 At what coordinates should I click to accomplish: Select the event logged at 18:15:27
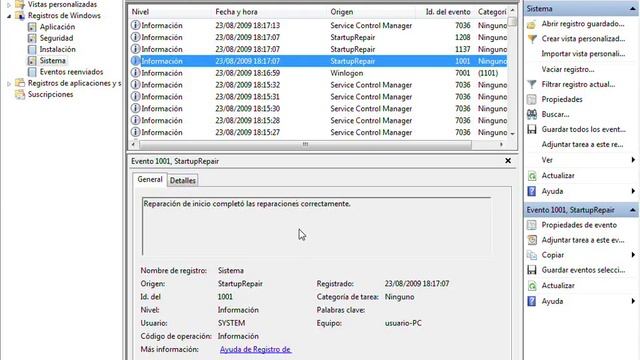tap(318, 132)
